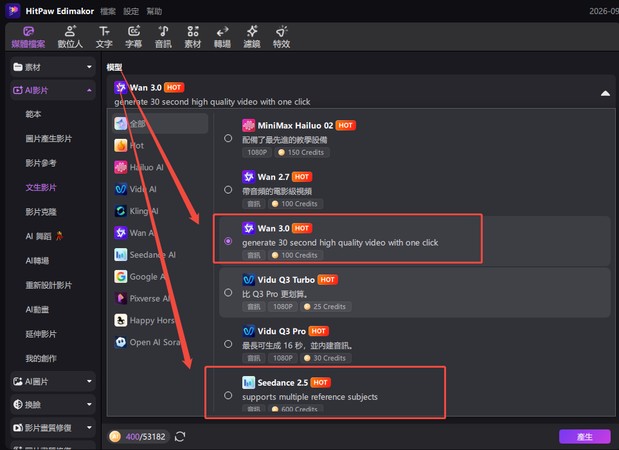Open AI 舞蹈 in sidebar

[44, 236]
